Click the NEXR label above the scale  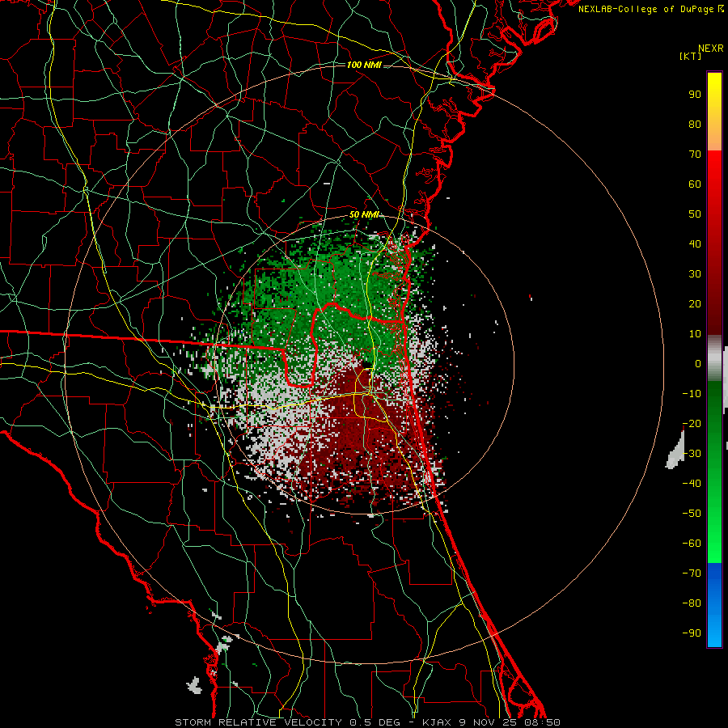(711, 49)
